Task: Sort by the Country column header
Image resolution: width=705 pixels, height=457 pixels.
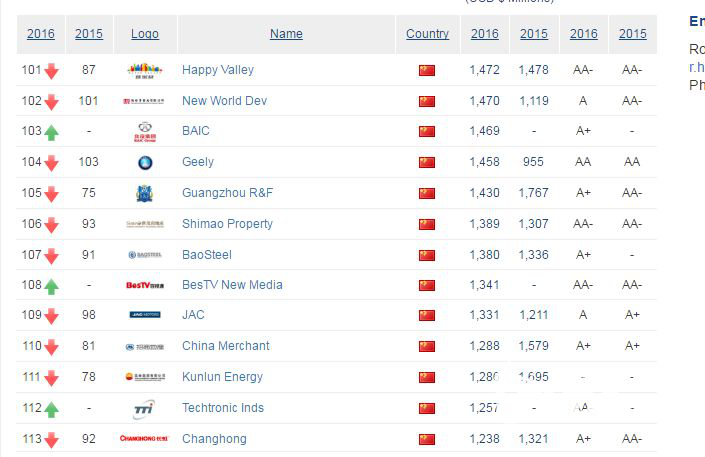Action: point(427,34)
